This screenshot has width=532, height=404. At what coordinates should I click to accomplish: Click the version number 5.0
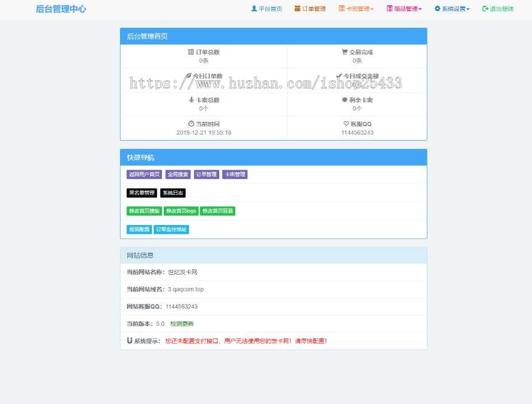[x=160, y=324]
